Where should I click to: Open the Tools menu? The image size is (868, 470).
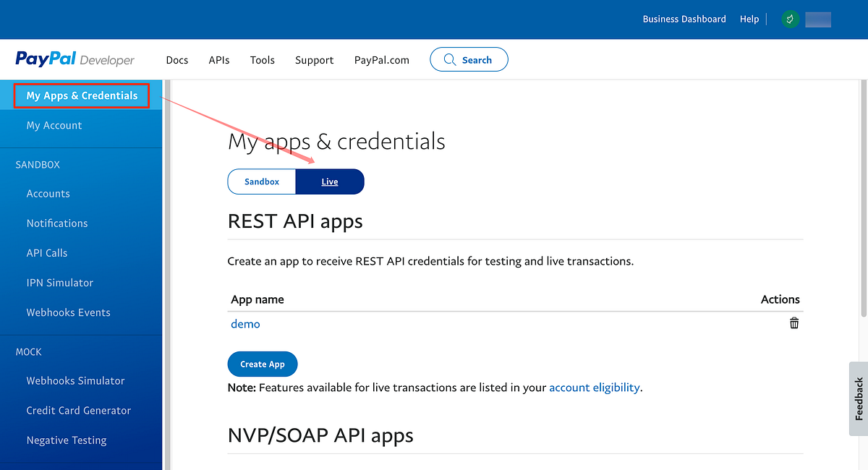(262, 60)
